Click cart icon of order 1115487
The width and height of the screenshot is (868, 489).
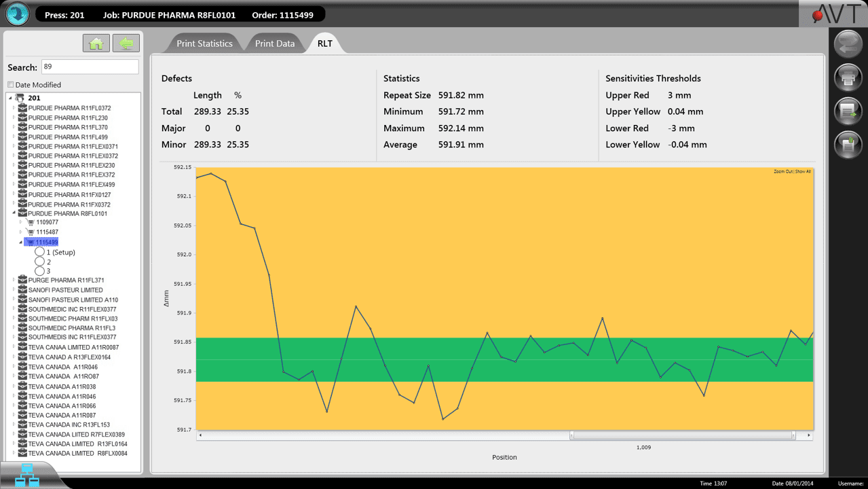(31, 232)
